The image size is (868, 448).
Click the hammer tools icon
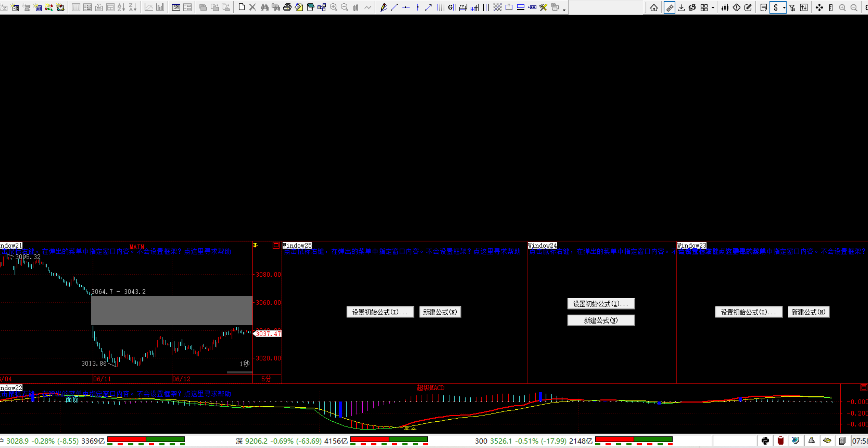(543, 7)
